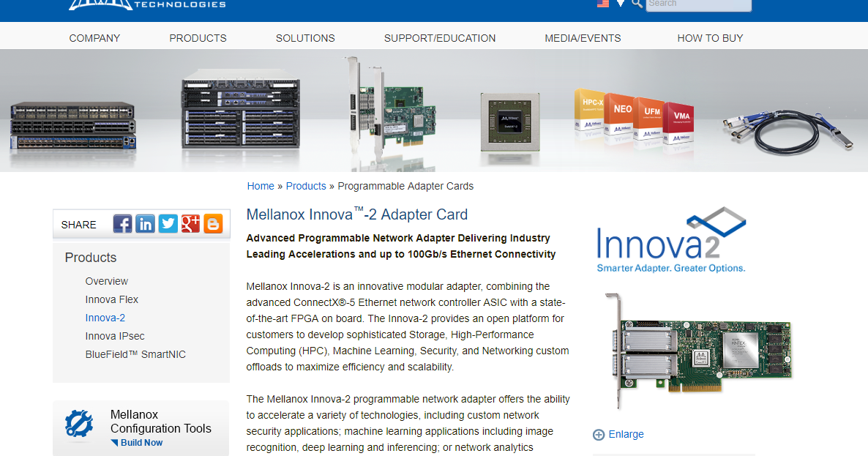The width and height of the screenshot is (868, 456).
Task: Go to Home breadcrumb link
Action: tap(261, 186)
